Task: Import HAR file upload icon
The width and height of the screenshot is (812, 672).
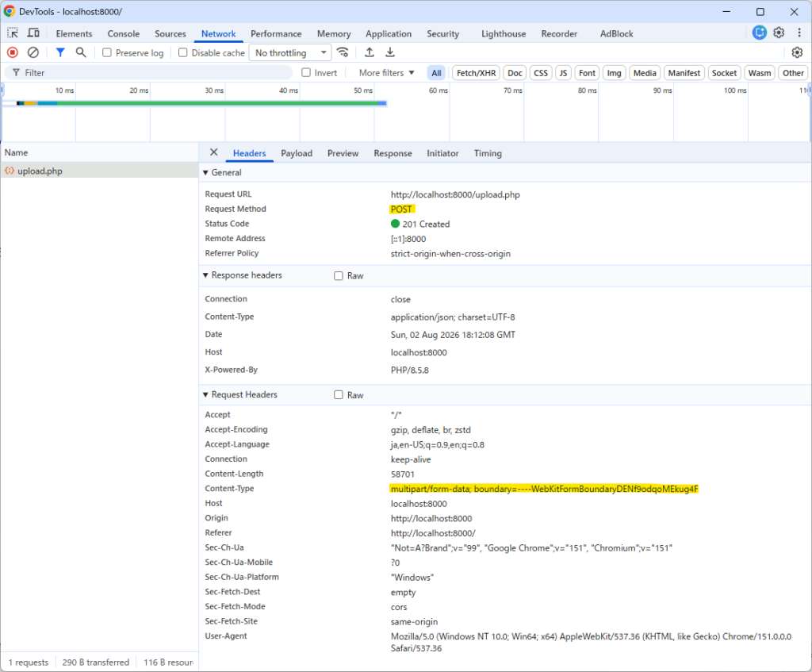Action: [x=370, y=52]
